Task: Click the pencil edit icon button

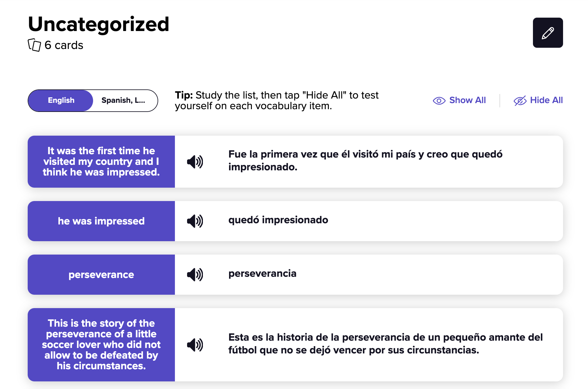Action: coord(548,33)
